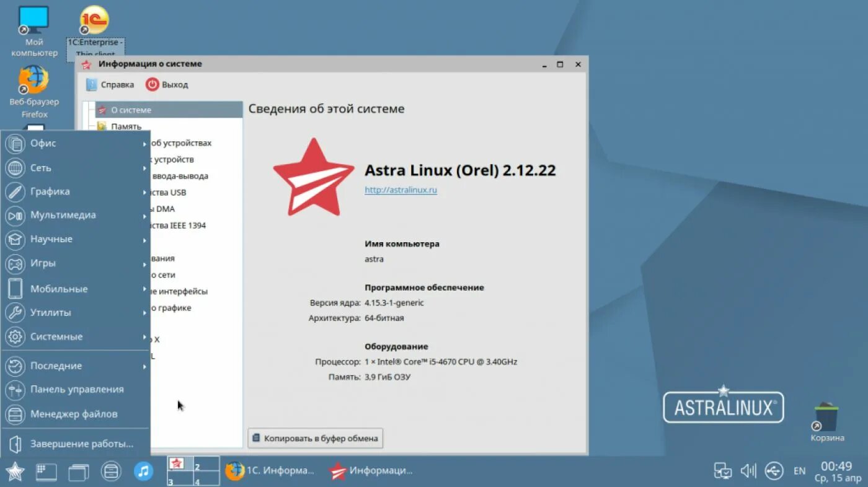Open the Сеть menu category
Viewport: 868px width, 487px height.
tap(76, 168)
